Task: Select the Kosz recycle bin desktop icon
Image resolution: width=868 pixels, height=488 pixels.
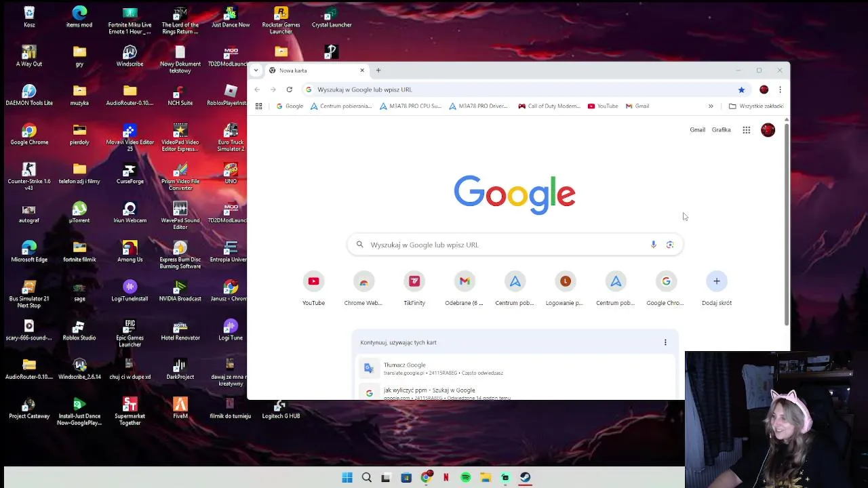Action: click(29, 18)
